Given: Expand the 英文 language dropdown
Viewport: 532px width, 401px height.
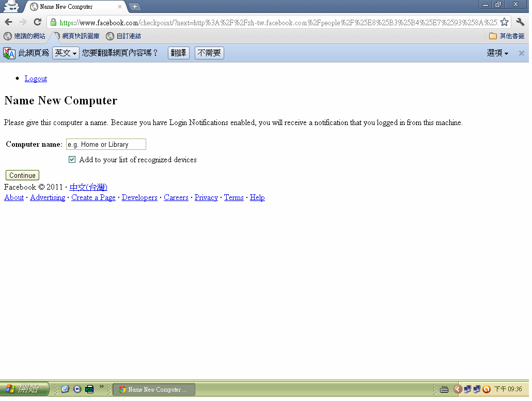Looking at the screenshot, I should tap(66, 53).
